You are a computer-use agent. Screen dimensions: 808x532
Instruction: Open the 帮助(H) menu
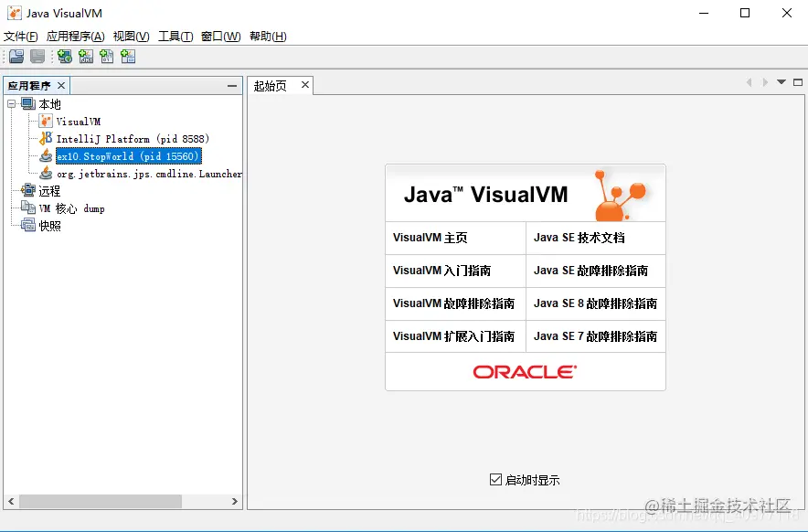(x=268, y=36)
